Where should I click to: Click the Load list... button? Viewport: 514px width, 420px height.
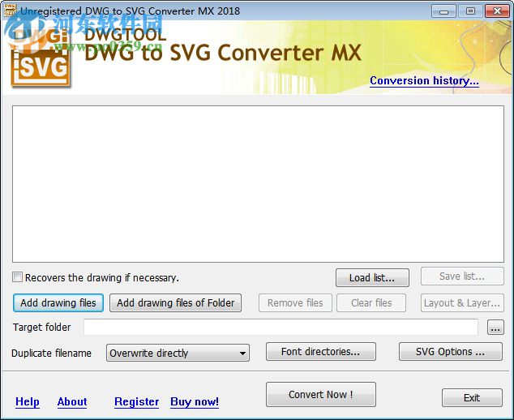pyautogui.click(x=372, y=278)
